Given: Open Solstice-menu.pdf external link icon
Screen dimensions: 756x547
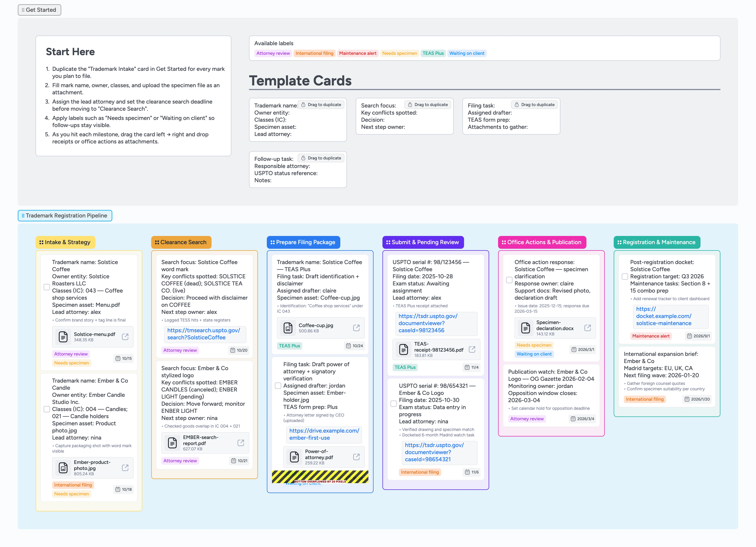Looking at the screenshot, I should click(x=125, y=336).
